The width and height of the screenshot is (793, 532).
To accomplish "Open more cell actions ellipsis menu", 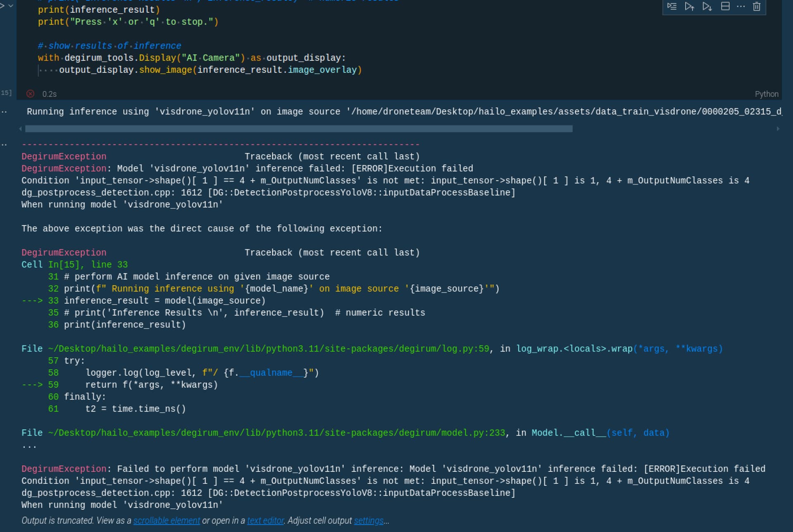I will click(x=741, y=6).
